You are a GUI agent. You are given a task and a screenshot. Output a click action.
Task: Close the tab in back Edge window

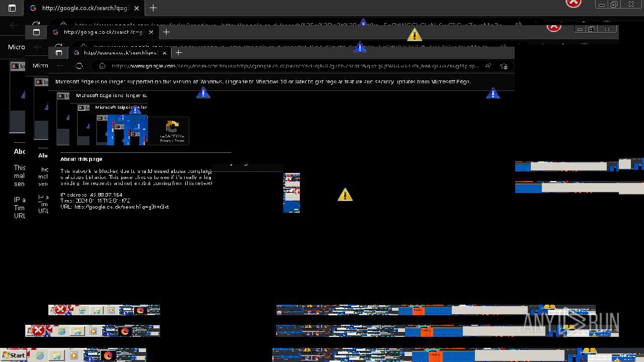pyautogui.click(x=137, y=8)
